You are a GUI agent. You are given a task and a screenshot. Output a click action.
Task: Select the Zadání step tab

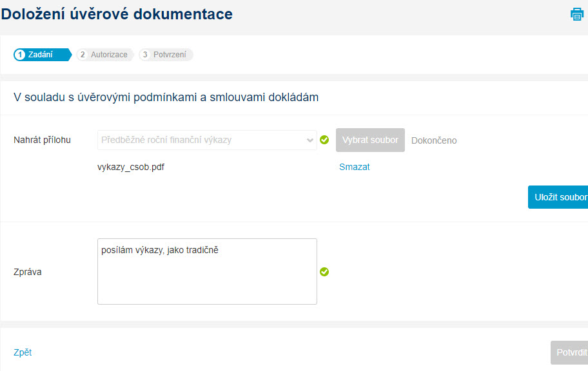(43, 55)
